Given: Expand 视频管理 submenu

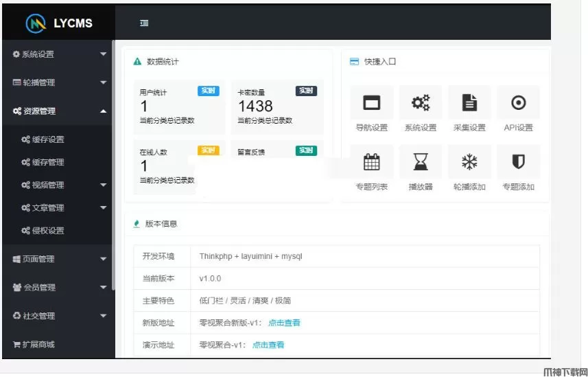Looking at the screenshot, I should 62,185.
